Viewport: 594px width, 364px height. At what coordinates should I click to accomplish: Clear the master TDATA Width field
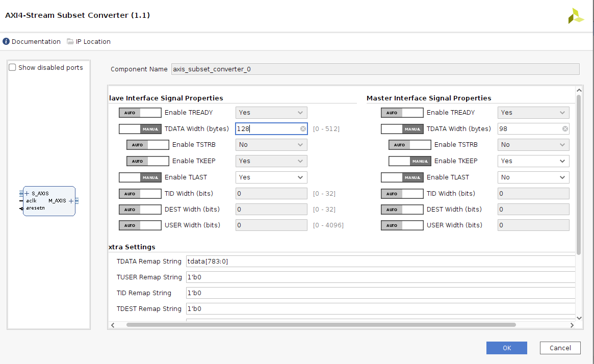tap(565, 129)
